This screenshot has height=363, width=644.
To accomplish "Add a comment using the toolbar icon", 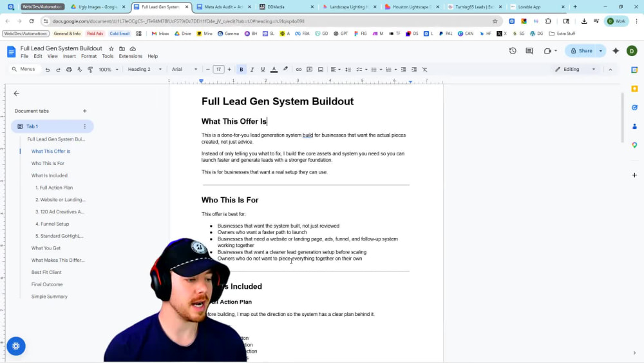I will pos(310,70).
